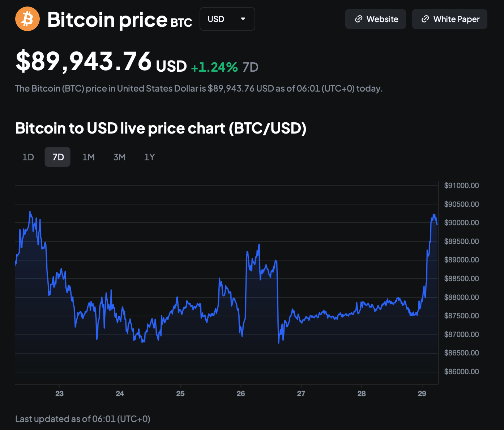This screenshot has width=504, height=430.
Task: Open the Bitcoin White Paper
Action: tap(450, 19)
